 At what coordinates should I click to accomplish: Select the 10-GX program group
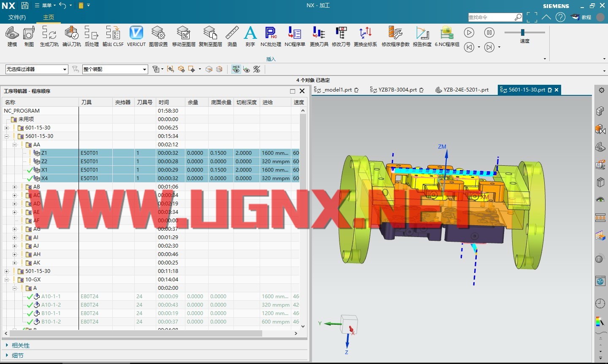pos(33,280)
